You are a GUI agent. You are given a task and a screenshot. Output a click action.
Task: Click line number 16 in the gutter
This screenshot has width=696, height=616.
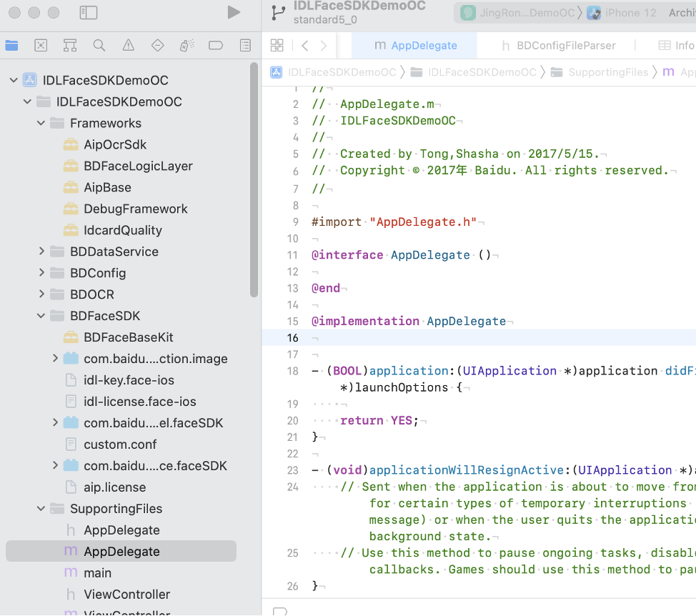click(x=292, y=338)
